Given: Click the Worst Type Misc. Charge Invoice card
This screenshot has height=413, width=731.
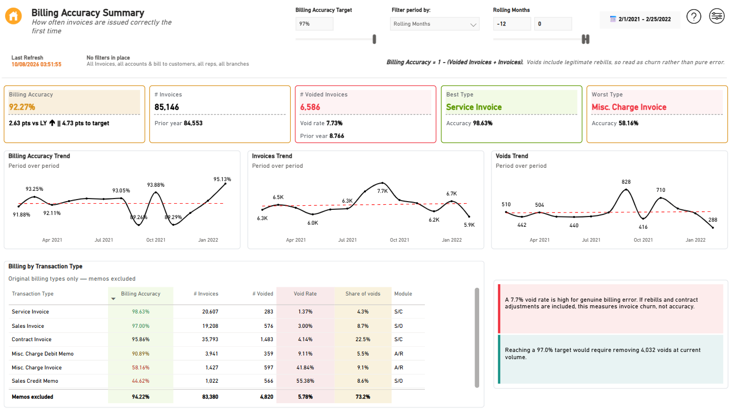Looking at the screenshot, I should (656, 114).
